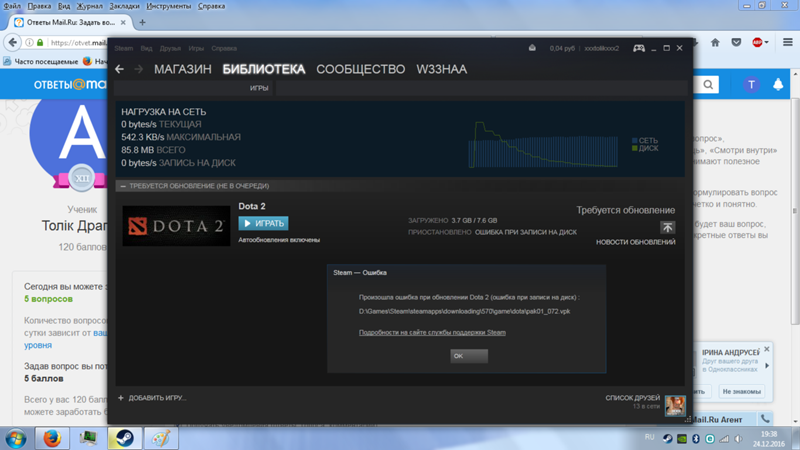Close the friend suggestion popup
Image resolution: width=800 pixels, height=450 pixels.
coord(766,349)
